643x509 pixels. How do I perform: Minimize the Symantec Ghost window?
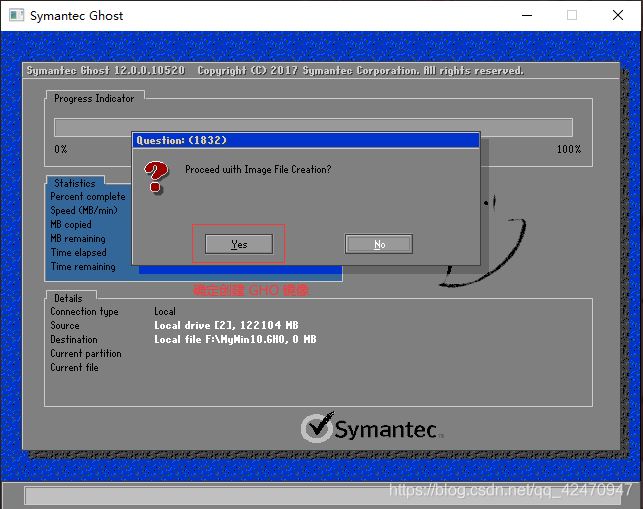click(527, 16)
